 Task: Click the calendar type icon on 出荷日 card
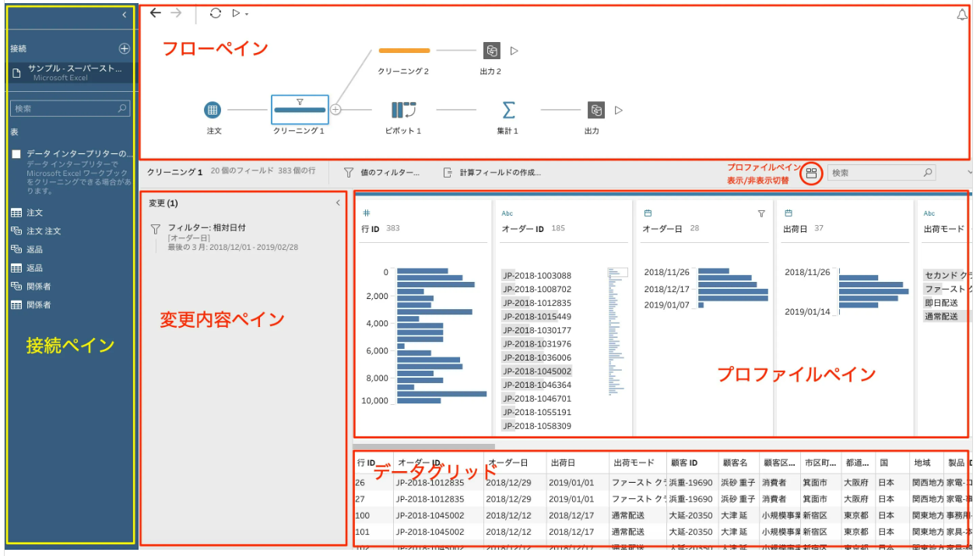[x=788, y=213]
